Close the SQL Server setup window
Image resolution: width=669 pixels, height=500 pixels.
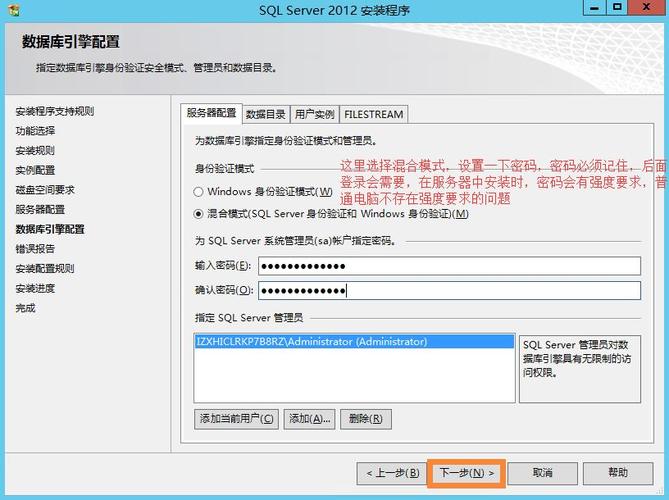click(646, 7)
